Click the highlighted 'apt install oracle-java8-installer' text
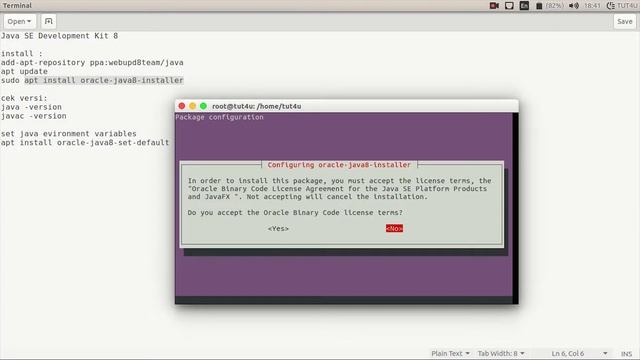This screenshot has height=360, width=640. coord(104,80)
